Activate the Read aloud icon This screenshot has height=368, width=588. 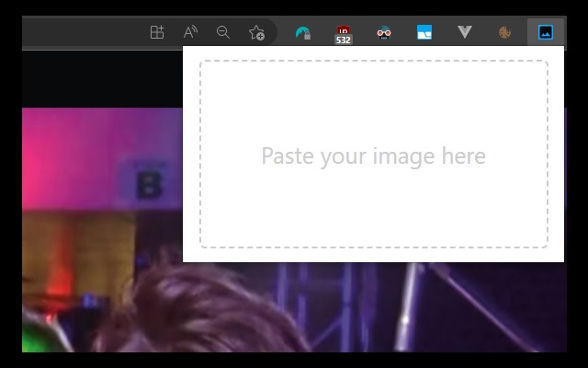pos(190,32)
